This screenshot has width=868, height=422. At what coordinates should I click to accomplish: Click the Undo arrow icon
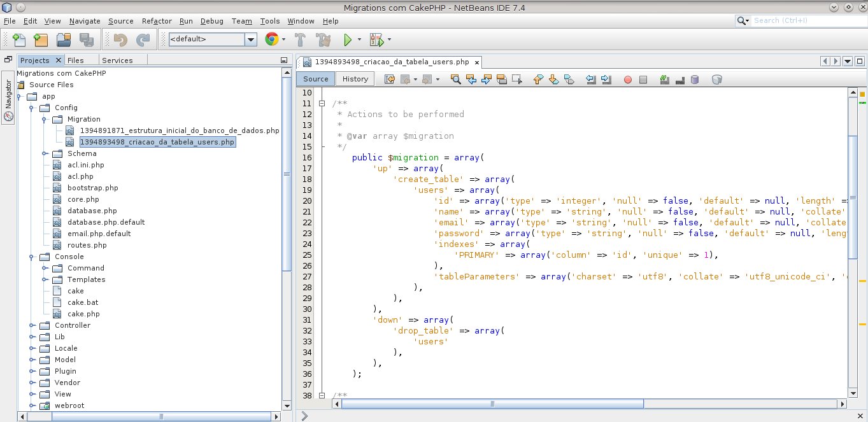[120, 39]
